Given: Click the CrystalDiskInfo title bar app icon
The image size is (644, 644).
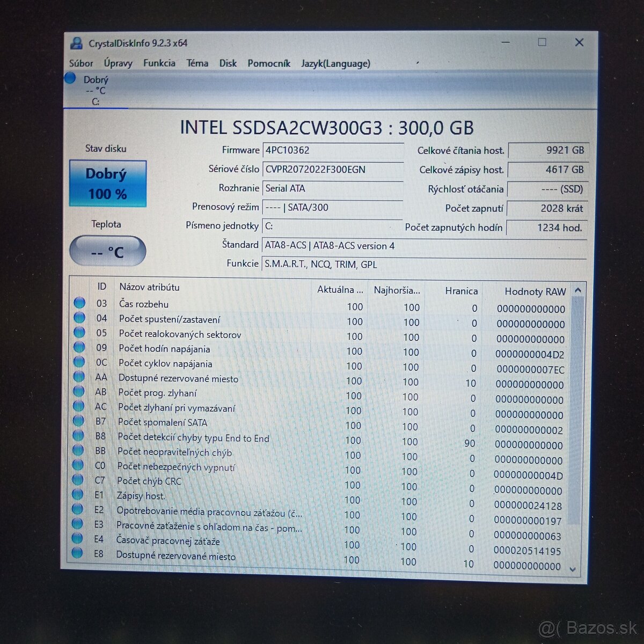Looking at the screenshot, I should point(77,43).
